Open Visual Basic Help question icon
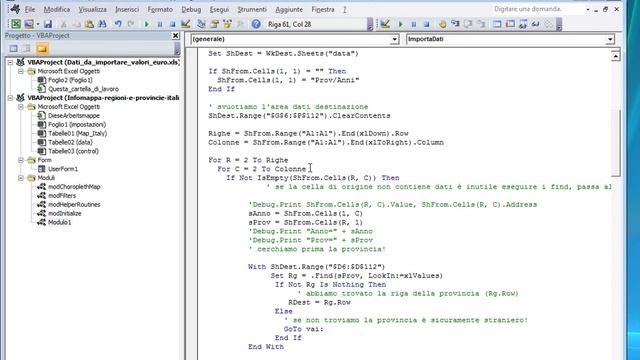Image resolution: width=640 pixels, height=360 pixels. pos(256,24)
